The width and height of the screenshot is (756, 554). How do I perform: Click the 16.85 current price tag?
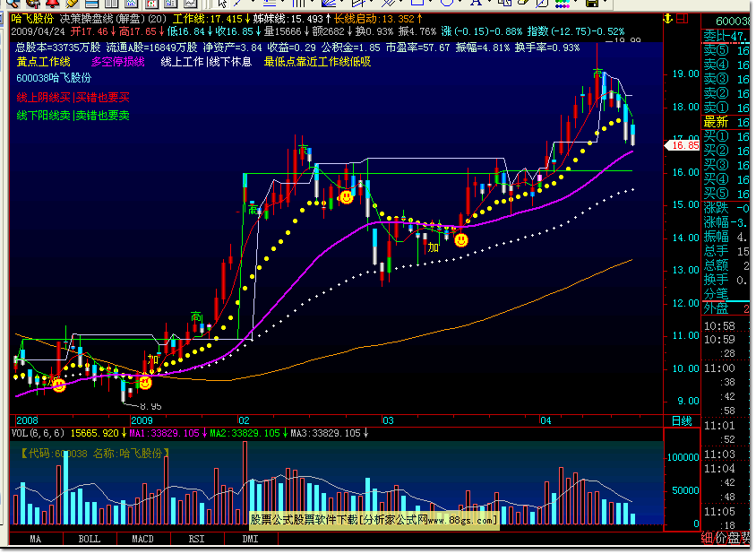683,145
